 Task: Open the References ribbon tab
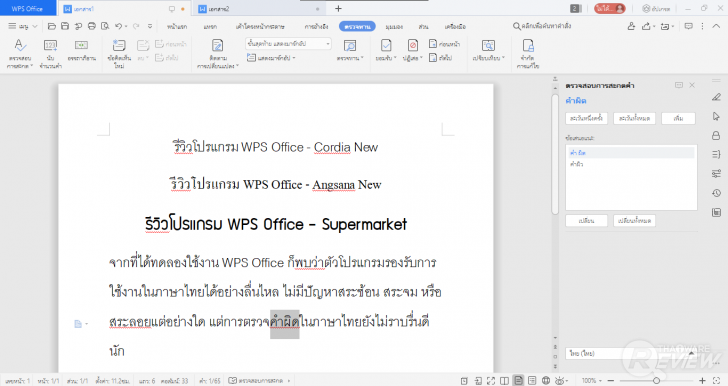316,26
